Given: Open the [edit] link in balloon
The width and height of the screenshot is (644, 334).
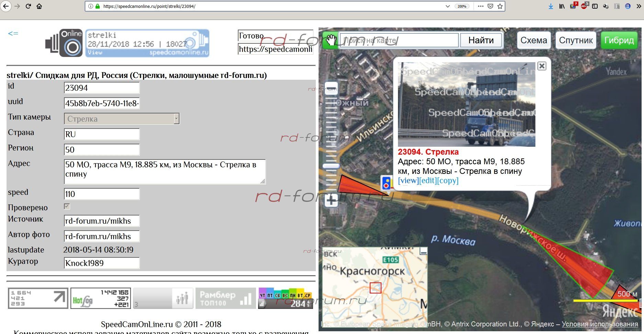Looking at the screenshot, I should point(428,181).
